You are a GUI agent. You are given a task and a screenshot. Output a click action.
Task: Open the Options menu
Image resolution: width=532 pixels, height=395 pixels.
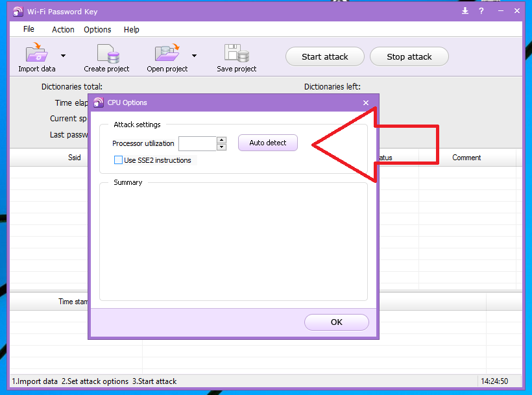click(97, 29)
